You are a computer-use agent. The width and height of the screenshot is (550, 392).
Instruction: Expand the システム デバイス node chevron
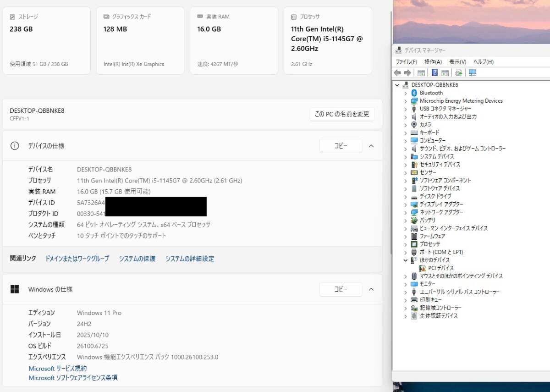(406, 156)
